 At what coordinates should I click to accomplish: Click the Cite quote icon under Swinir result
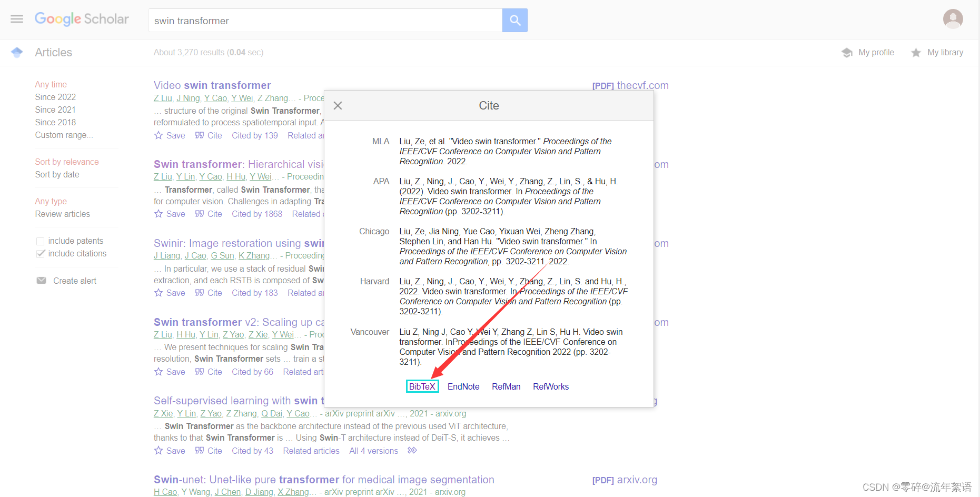point(200,293)
